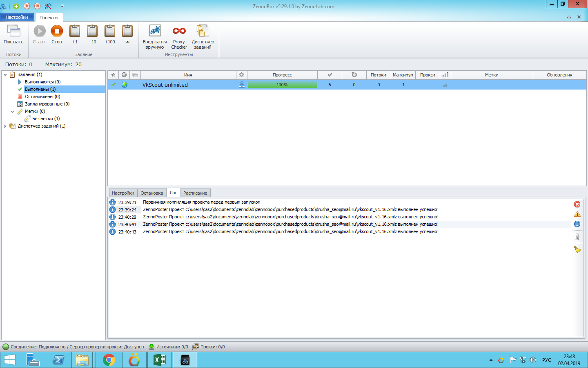The width and height of the screenshot is (588, 368).
Task: Click the Показать threads button
Action: coord(14,34)
